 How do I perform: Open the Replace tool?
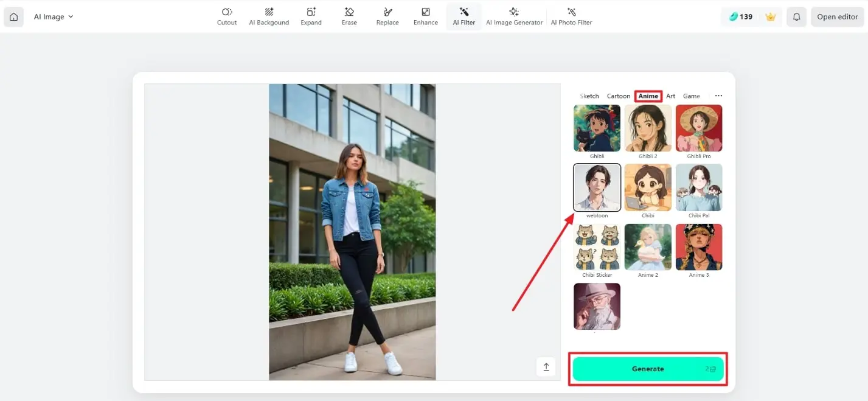click(x=387, y=16)
